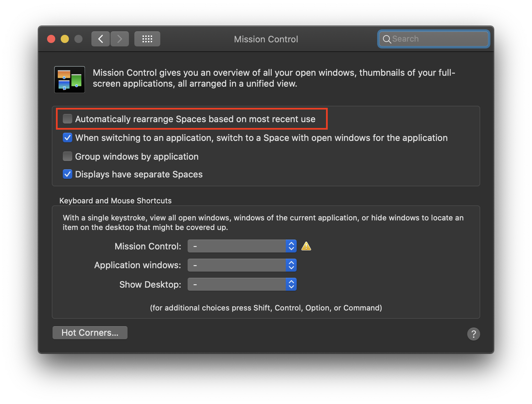Viewport: 532px width, 404px height.
Task: Click the magnifying glass search icon
Action: click(x=387, y=39)
